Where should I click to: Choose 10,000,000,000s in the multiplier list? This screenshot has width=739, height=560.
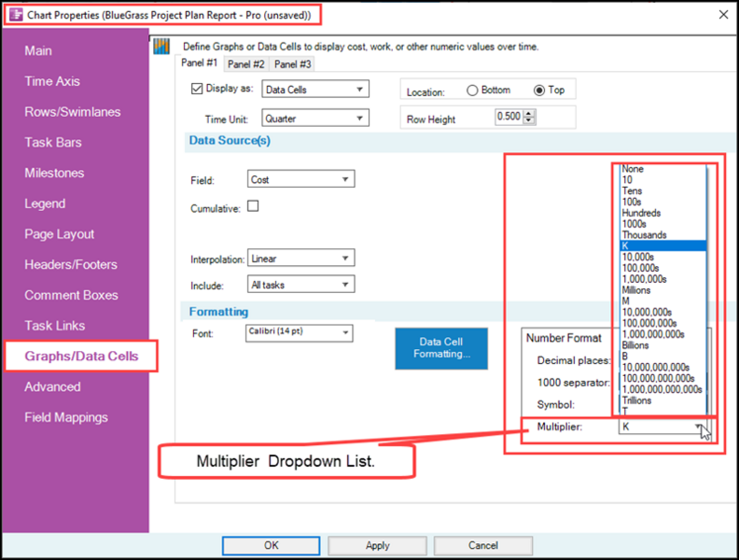662,367
